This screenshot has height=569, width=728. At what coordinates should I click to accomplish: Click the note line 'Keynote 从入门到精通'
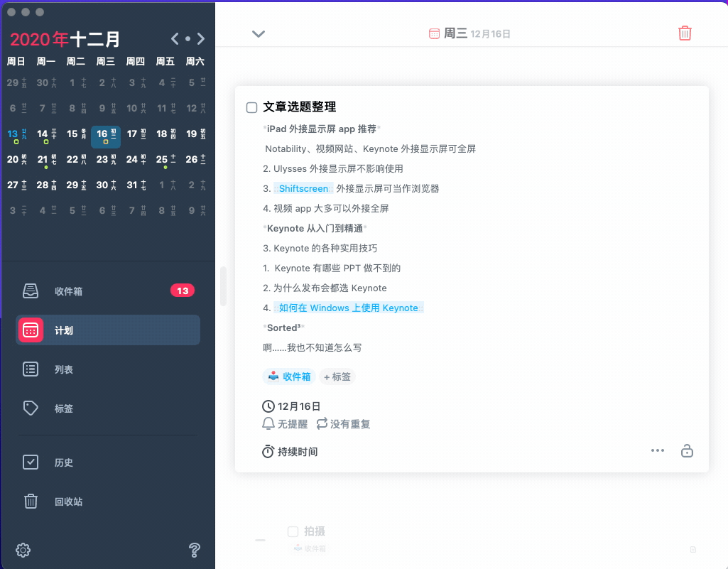(x=315, y=229)
